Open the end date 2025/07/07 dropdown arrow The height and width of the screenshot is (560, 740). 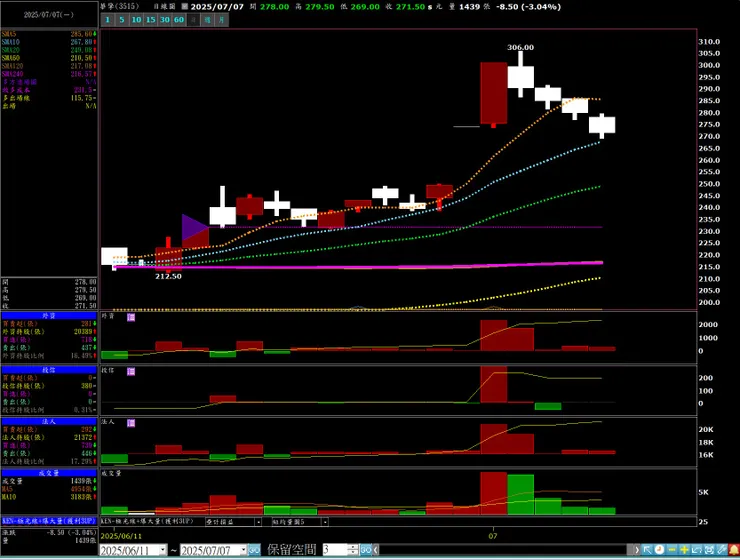(x=244, y=550)
